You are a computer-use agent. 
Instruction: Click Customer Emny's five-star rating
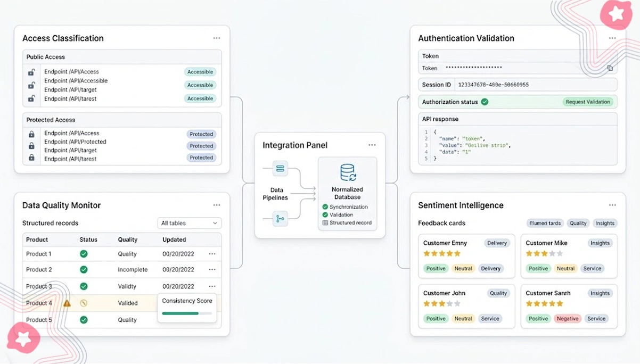click(442, 254)
